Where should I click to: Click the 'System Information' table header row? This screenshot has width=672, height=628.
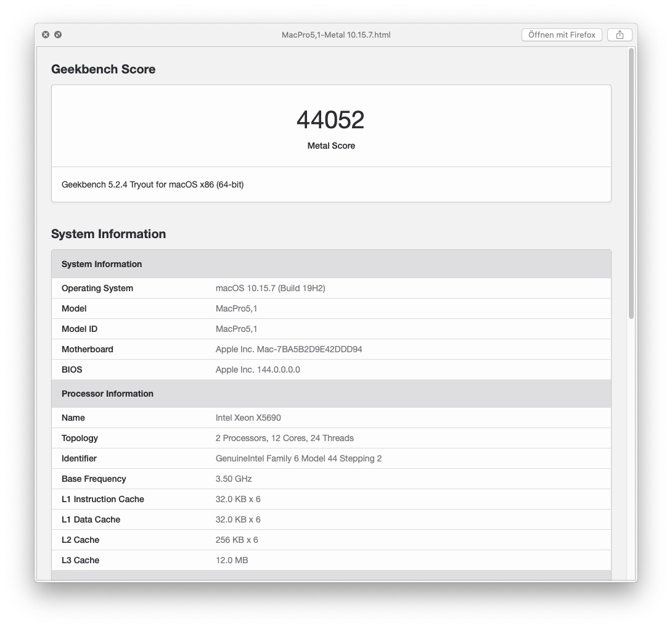pos(331,264)
